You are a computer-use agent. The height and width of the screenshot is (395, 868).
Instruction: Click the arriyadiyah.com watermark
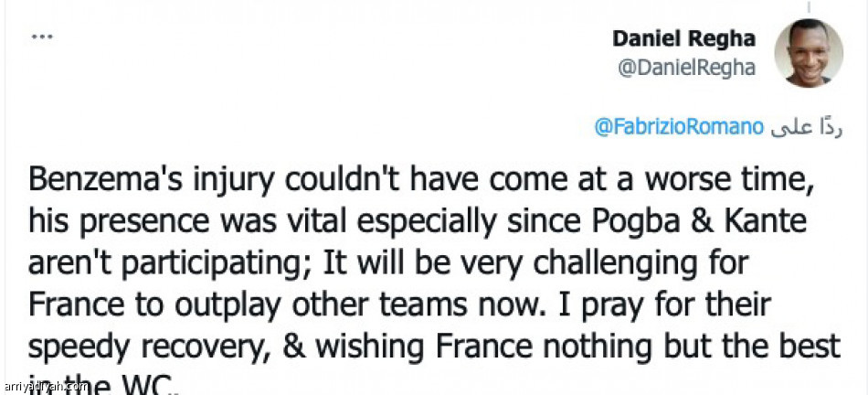coord(46,386)
